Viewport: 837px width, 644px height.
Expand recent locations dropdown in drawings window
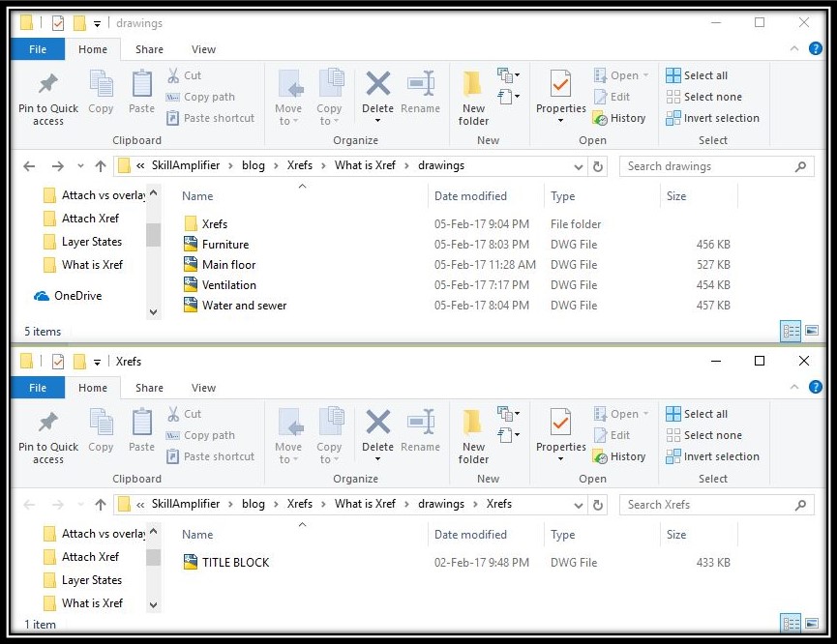pyautogui.click(x=80, y=166)
